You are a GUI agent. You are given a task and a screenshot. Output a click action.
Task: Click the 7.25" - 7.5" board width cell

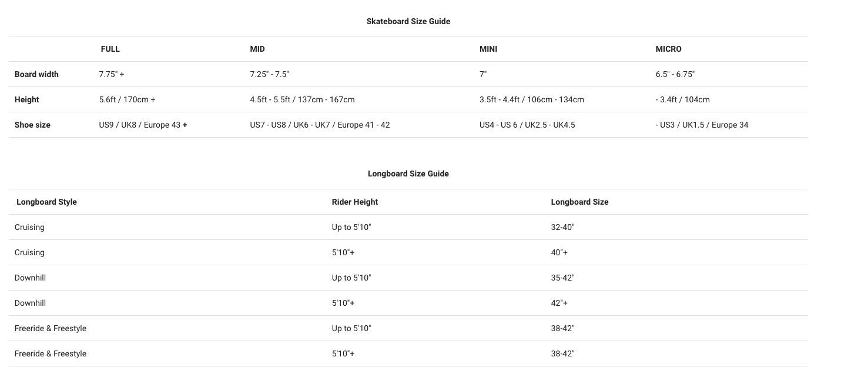tap(270, 74)
